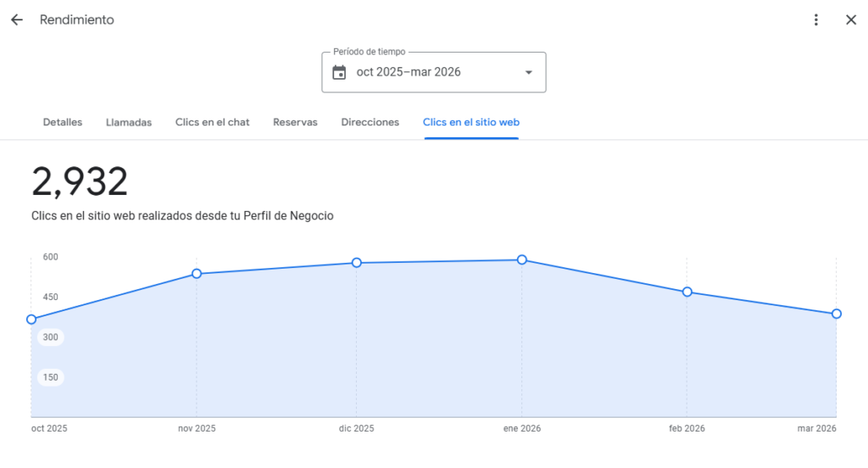Click the nov 2025 x-axis label

(x=197, y=428)
